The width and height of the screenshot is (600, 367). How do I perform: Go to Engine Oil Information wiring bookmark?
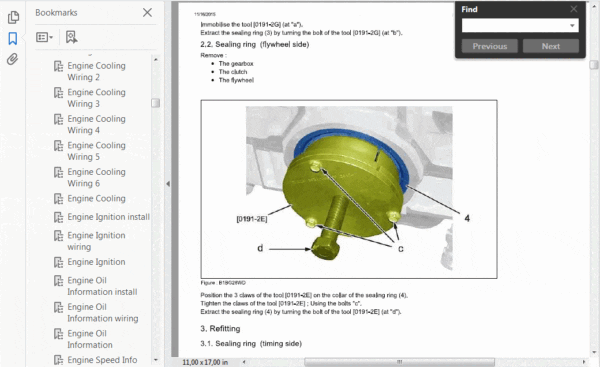coord(103,313)
